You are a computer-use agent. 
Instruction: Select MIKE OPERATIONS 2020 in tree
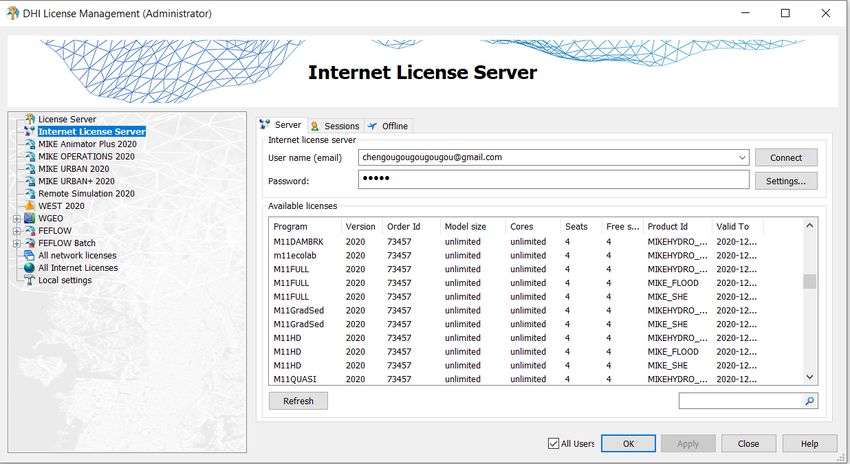coord(86,157)
